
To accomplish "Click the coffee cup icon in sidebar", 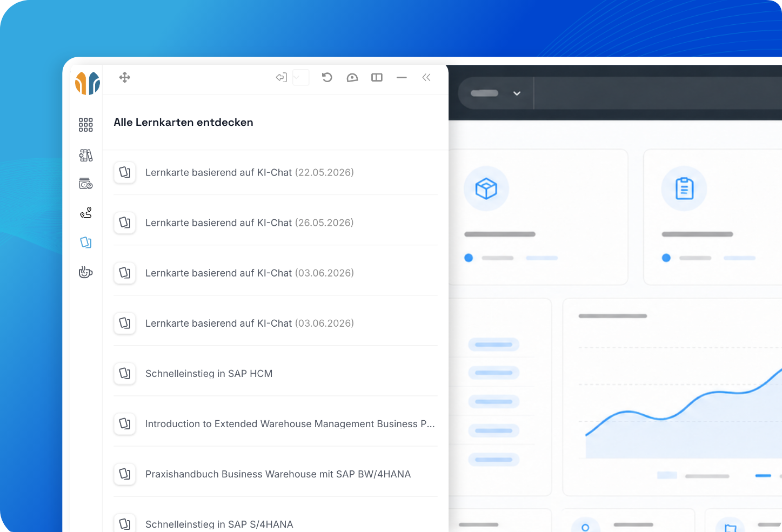I will click(86, 272).
